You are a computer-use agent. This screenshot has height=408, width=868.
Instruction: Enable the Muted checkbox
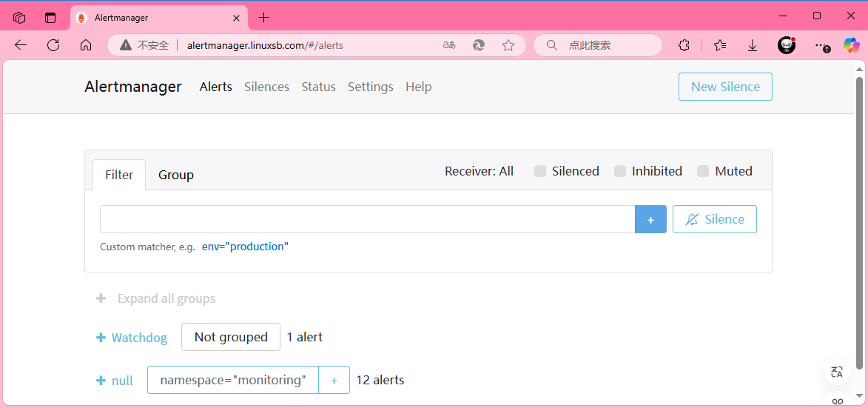703,172
